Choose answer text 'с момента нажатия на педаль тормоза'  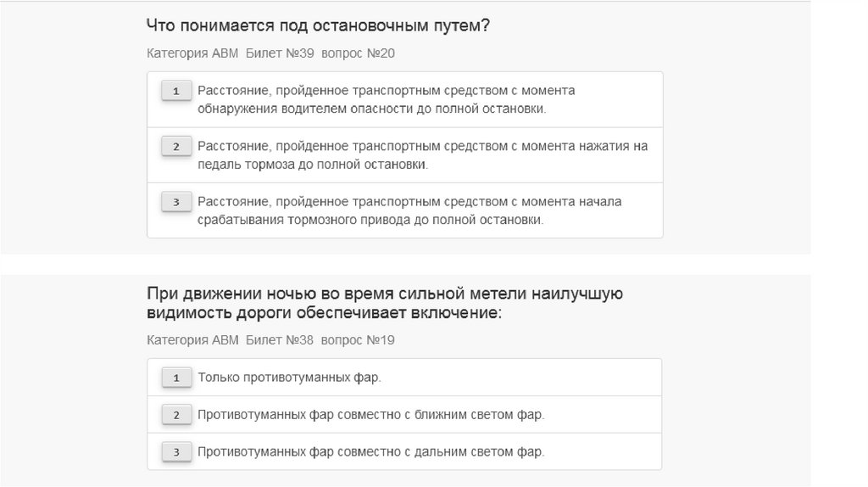422,155
